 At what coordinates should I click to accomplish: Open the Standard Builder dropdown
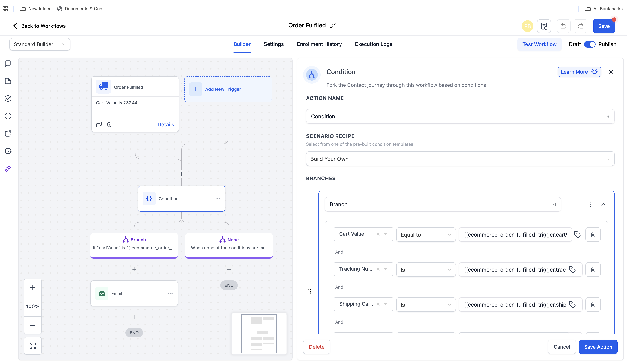pyautogui.click(x=40, y=44)
